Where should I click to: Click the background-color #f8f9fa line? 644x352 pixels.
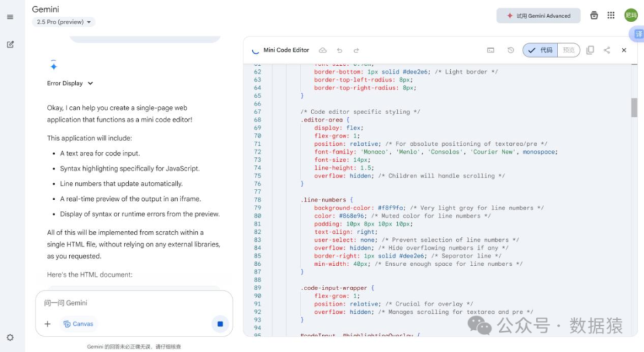(429, 208)
